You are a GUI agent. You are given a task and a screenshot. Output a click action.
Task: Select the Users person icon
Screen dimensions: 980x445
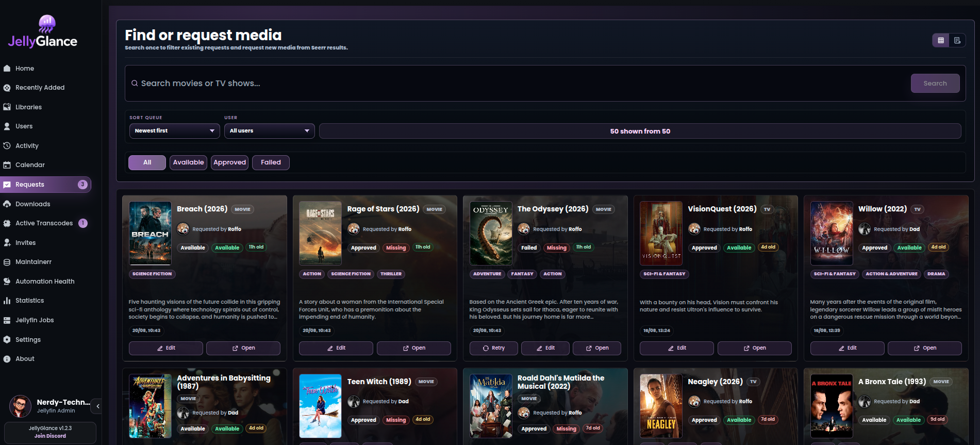pos(7,126)
